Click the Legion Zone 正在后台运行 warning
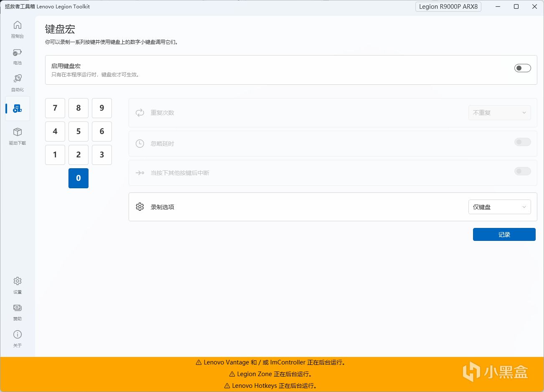Viewport: 544px width, 392px height. [271, 374]
